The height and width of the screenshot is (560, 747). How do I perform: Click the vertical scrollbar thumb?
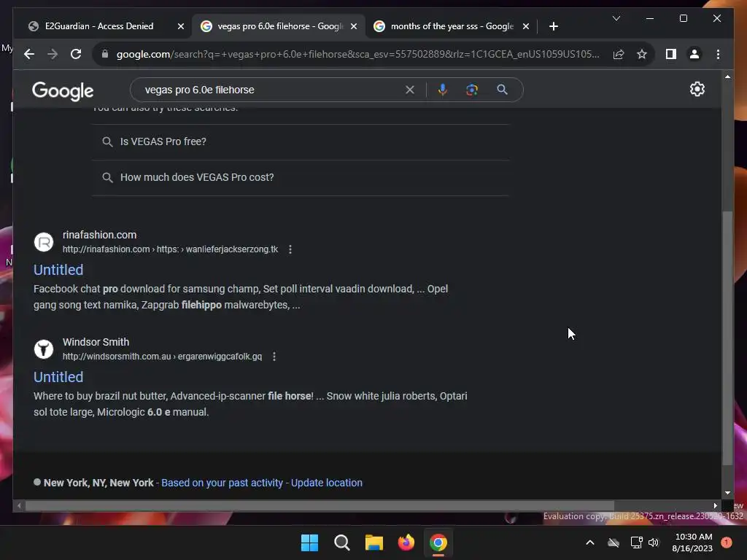tap(727, 337)
